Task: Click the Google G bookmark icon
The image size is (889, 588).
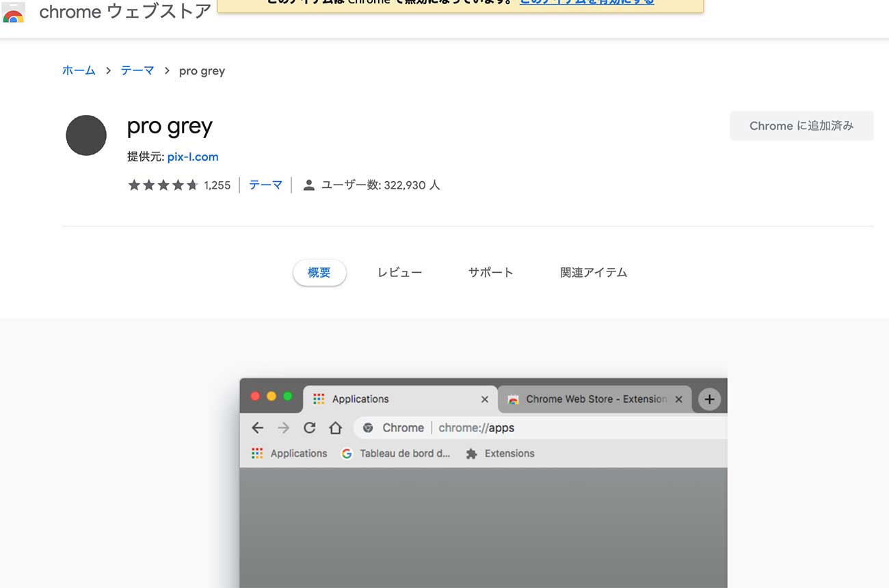Action: (x=347, y=453)
